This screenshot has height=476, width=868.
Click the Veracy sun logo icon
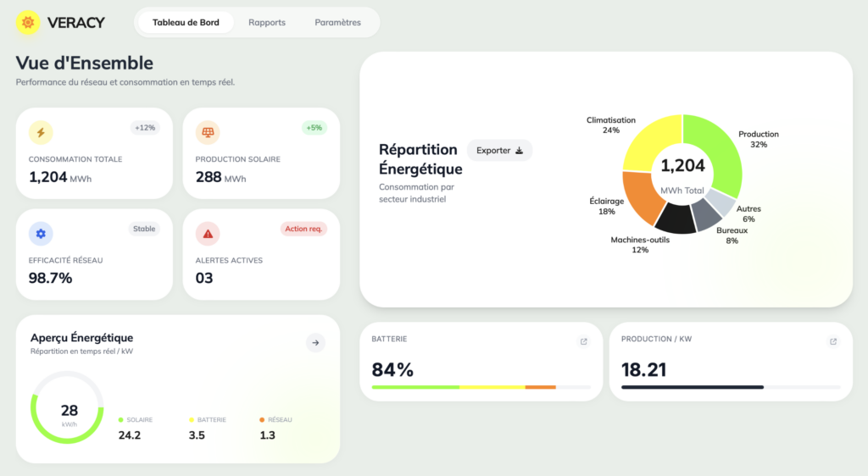28,23
